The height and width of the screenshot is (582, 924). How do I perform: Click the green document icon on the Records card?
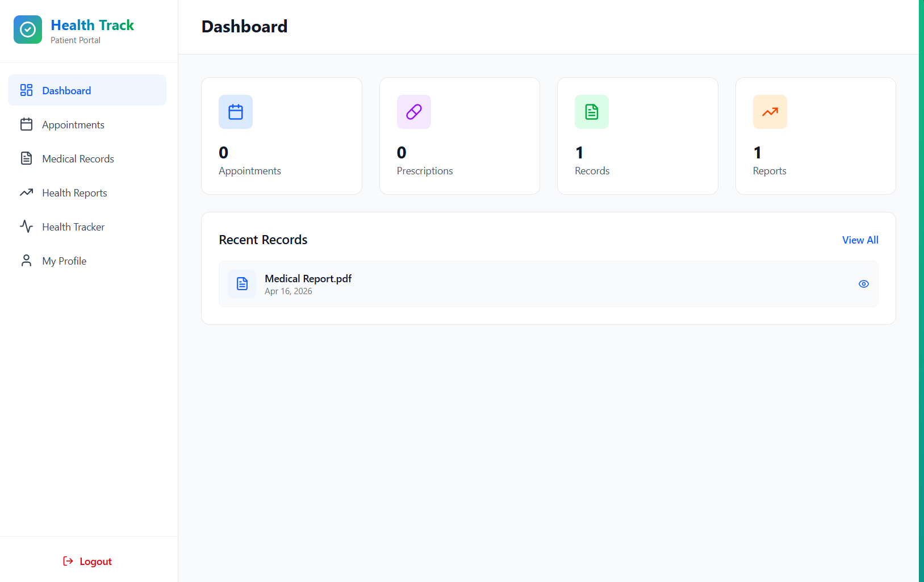(591, 112)
